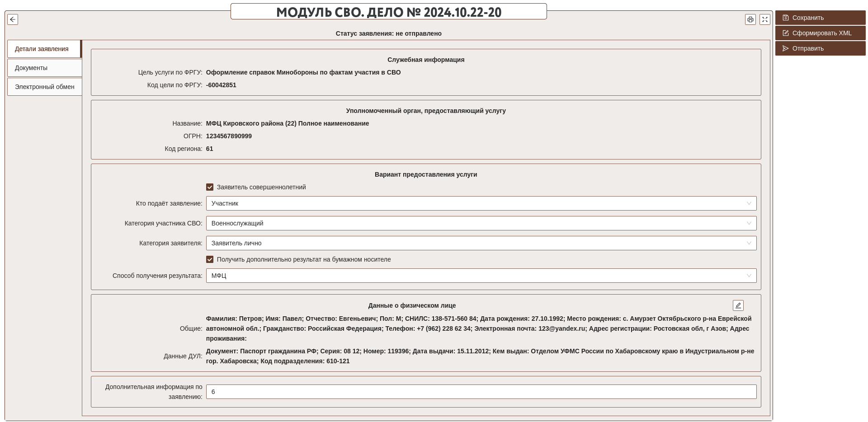Click the back arrow icon

coord(13,19)
